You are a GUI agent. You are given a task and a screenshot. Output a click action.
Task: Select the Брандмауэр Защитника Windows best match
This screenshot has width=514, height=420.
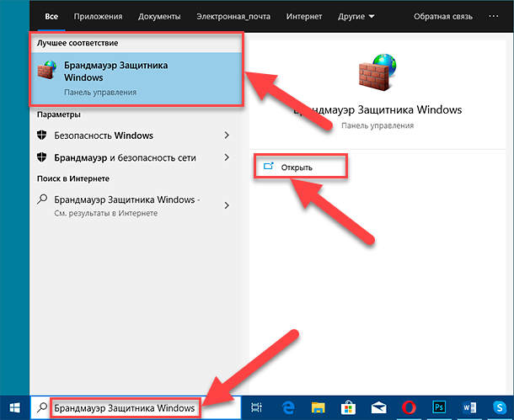[137, 78]
